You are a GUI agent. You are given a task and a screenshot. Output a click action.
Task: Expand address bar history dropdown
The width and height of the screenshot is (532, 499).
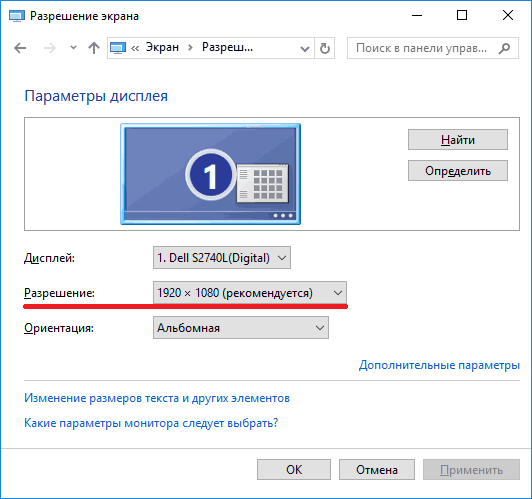(x=305, y=49)
